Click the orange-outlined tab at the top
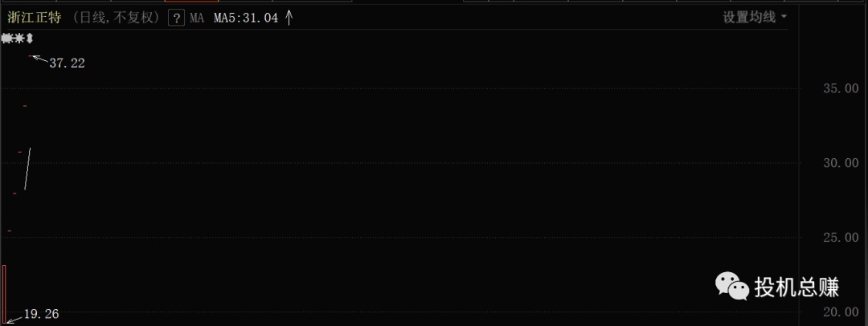The image size is (868, 326). pos(191,2)
